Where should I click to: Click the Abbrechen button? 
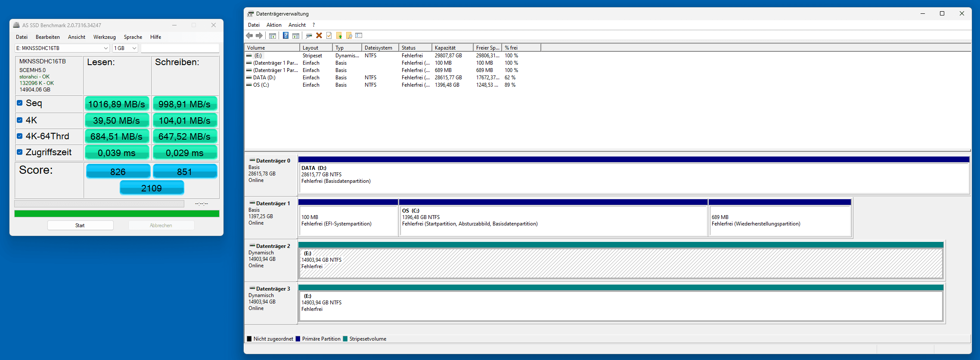click(x=161, y=225)
